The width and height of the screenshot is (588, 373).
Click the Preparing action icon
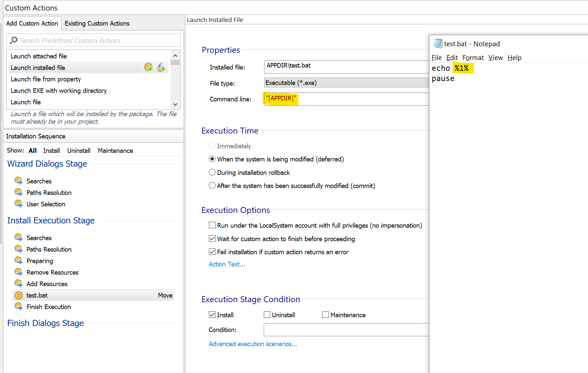(18, 260)
